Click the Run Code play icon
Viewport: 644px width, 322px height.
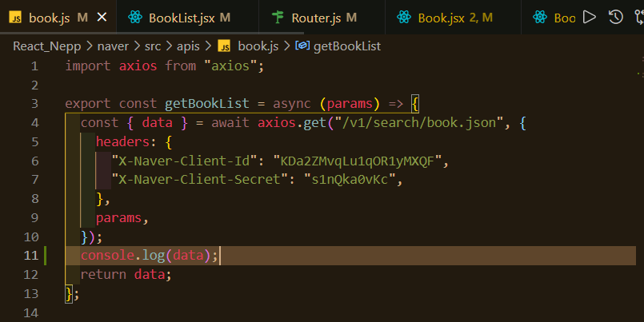pos(590,18)
